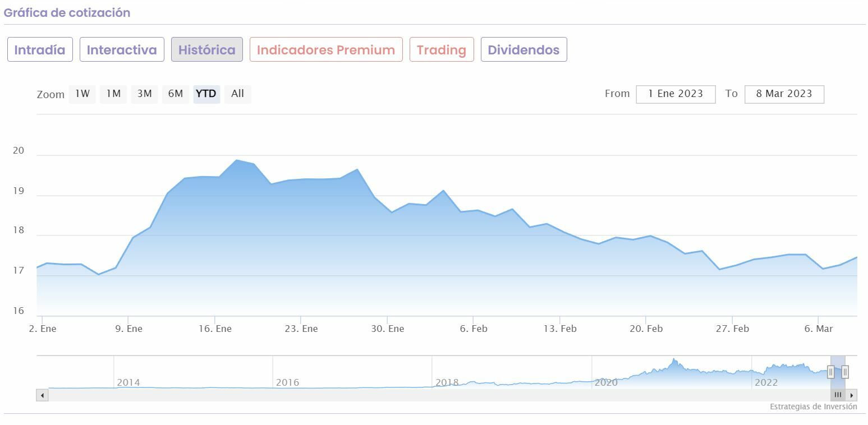The height and width of the screenshot is (425, 868).
Task: Open Indicadores Premium
Action: (326, 50)
